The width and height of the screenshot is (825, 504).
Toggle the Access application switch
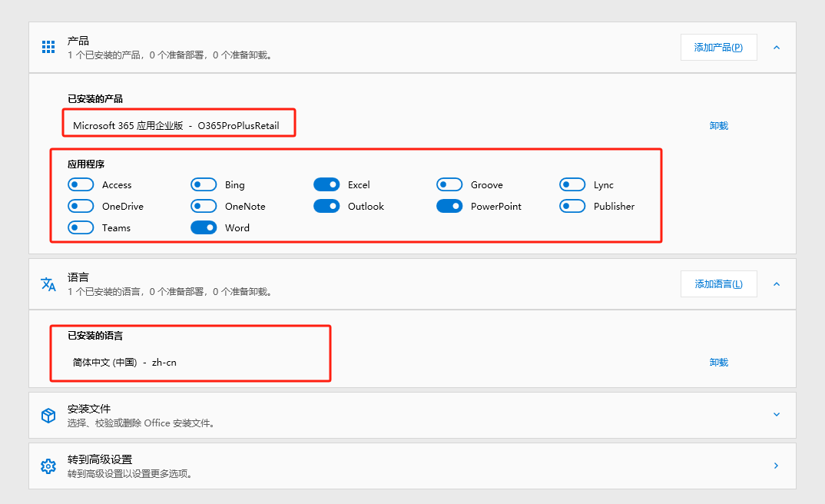[x=81, y=184]
